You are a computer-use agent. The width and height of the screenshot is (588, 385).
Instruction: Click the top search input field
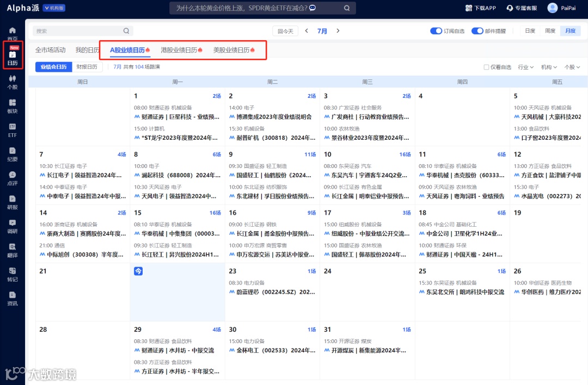262,8
